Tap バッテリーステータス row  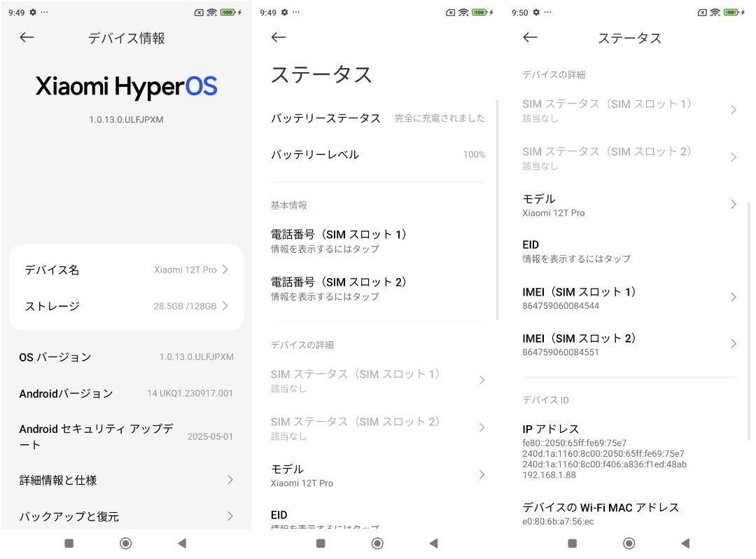click(x=377, y=118)
